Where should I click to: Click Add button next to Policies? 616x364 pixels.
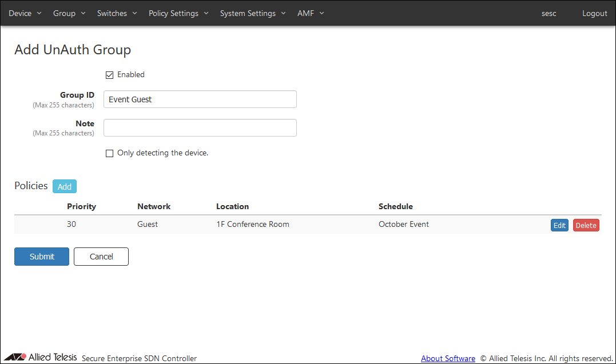point(65,187)
